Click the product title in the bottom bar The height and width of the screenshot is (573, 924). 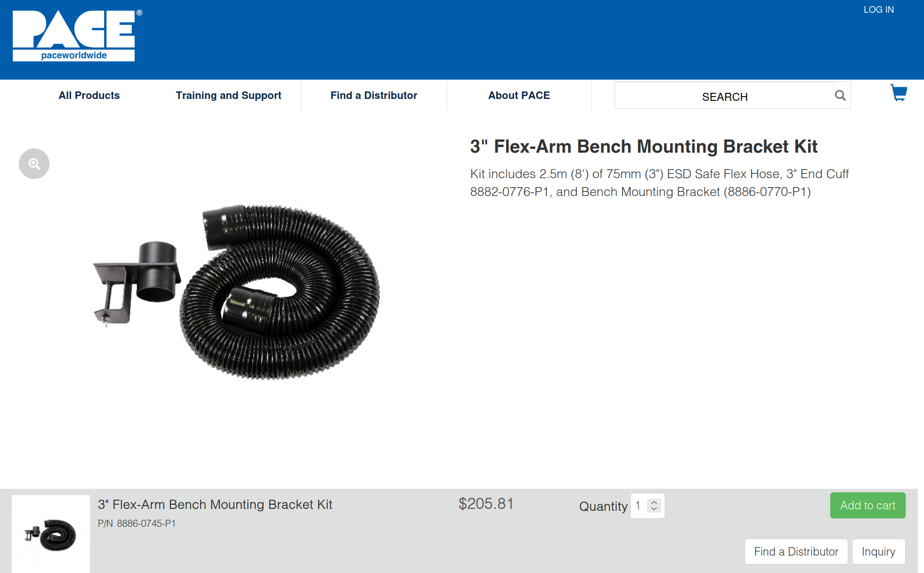215,504
